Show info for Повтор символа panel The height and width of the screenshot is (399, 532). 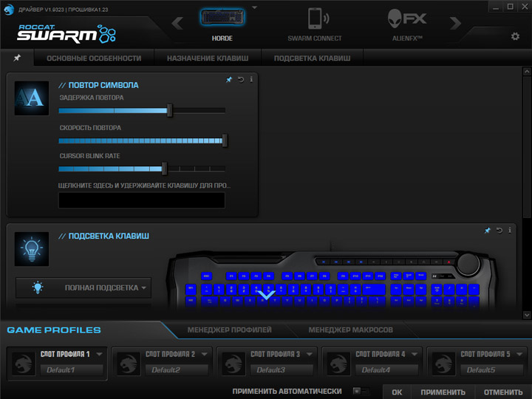251,79
